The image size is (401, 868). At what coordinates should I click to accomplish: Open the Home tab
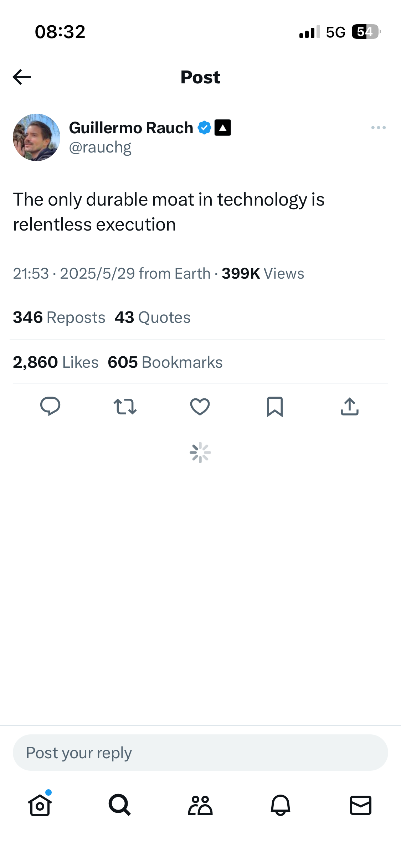40,805
